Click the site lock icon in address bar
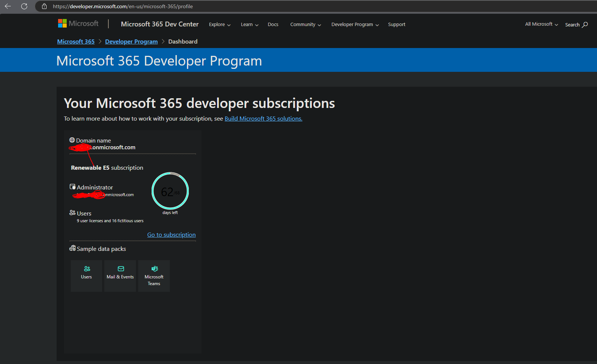The image size is (597, 364). pos(44,6)
